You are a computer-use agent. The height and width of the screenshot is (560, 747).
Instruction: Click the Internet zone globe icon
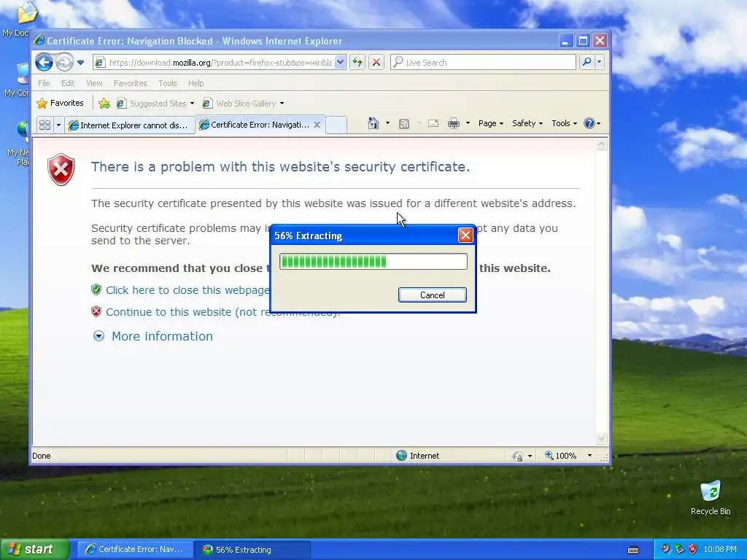coord(402,455)
